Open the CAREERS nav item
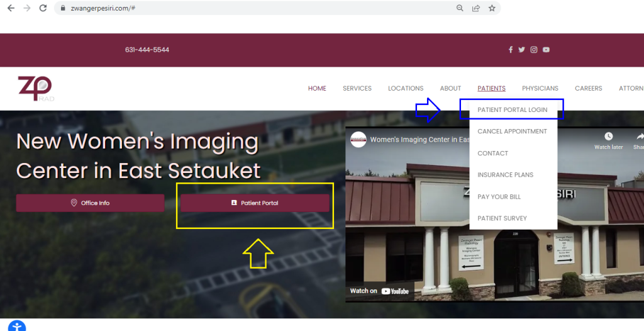Image resolution: width=644 pixels, height=331 pixels. pyautogui.click(x=588, y=88)
